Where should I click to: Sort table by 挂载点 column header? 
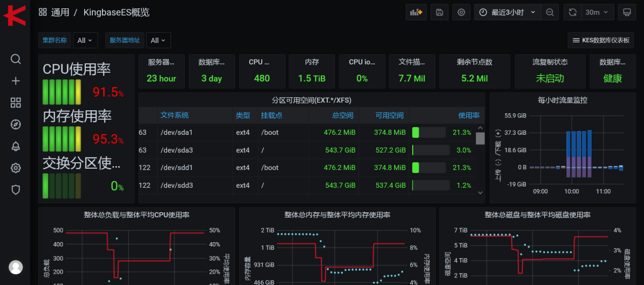click(x=271, y=116)
